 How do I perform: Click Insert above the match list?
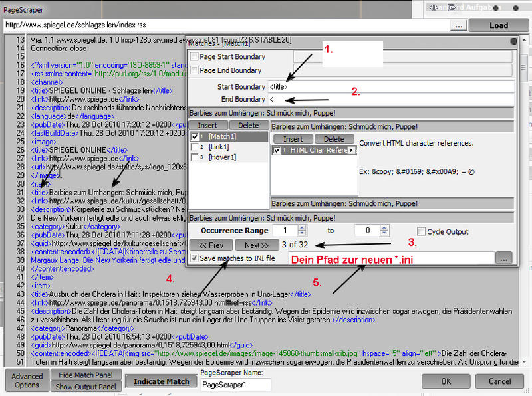[208, 125]
